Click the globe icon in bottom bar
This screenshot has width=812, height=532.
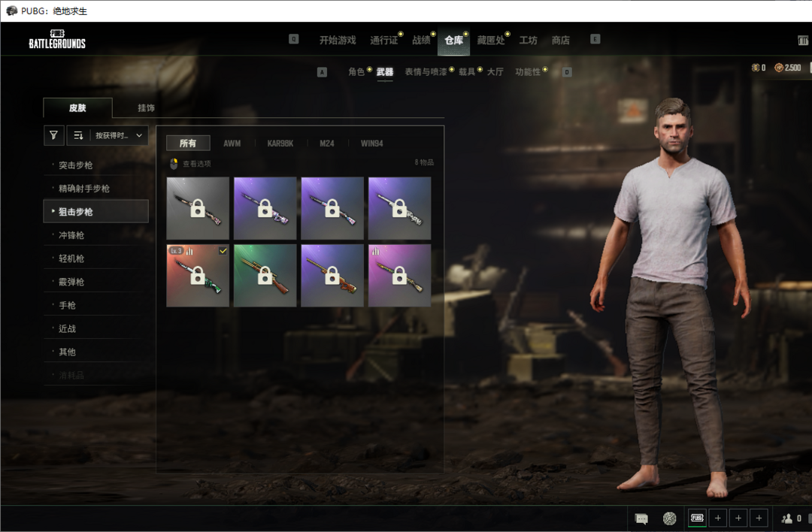pos(670,518)
